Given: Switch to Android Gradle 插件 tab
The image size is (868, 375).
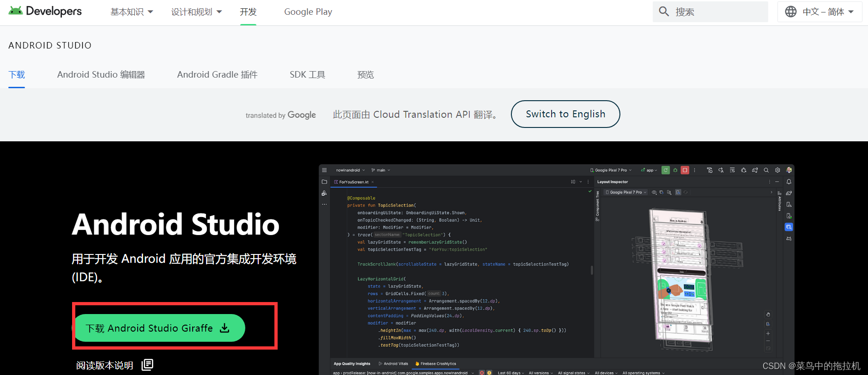Looking at the screenshot, I should point(217,75).
